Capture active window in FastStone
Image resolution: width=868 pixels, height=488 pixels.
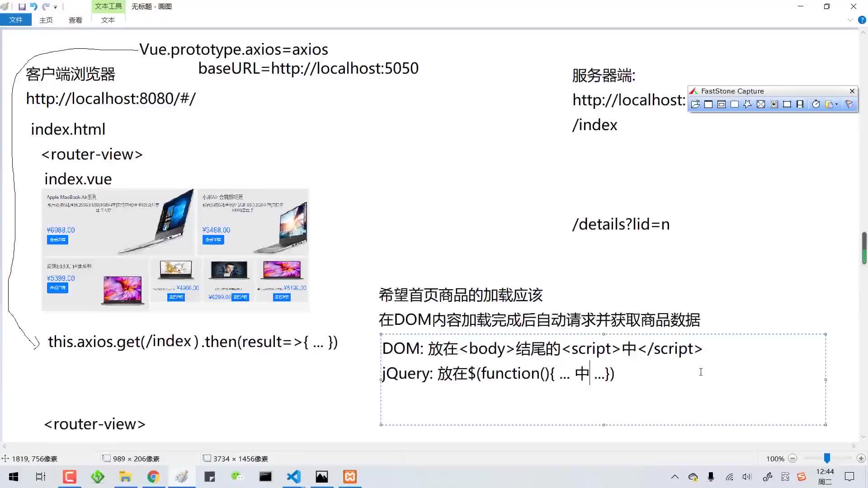click(x=708, y=104)
